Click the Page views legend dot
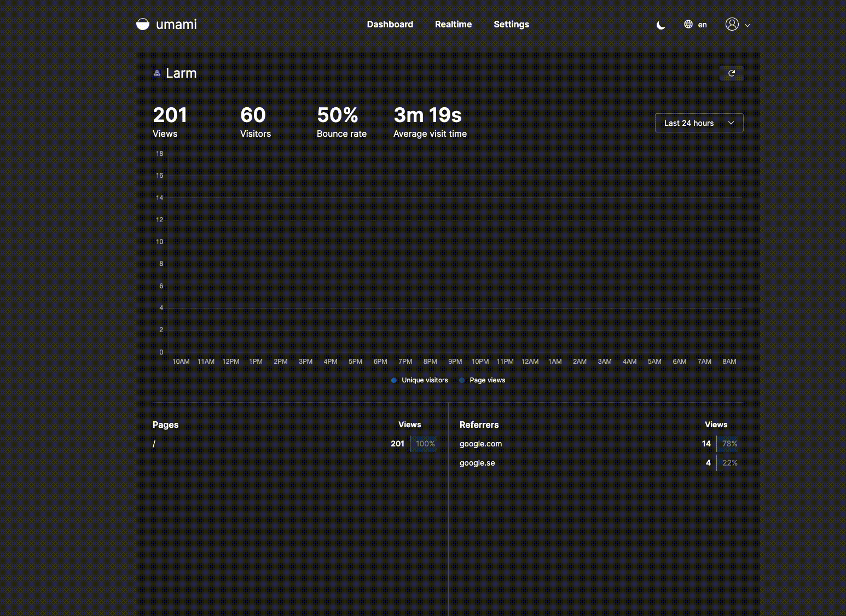 coord(462,380)
